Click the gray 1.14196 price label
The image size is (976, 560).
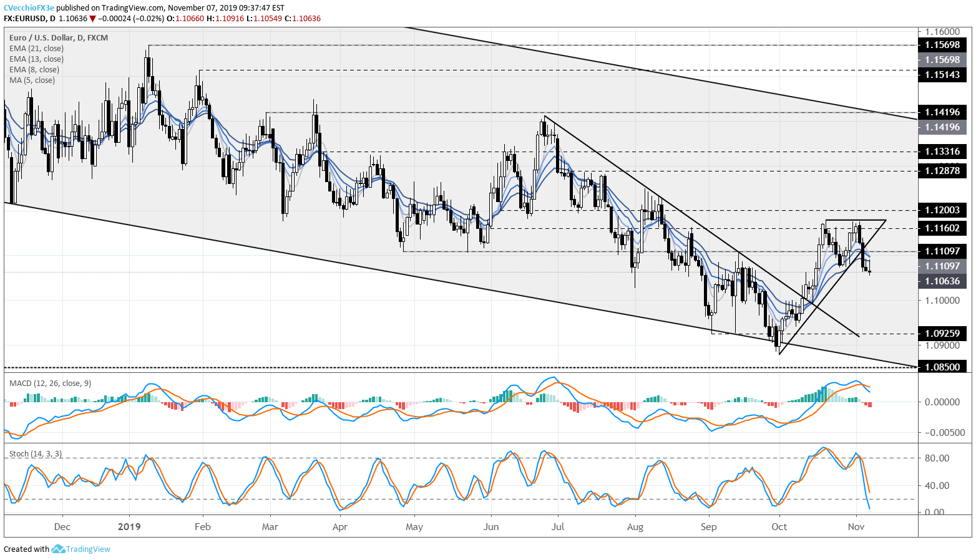(x=942, y=127)
